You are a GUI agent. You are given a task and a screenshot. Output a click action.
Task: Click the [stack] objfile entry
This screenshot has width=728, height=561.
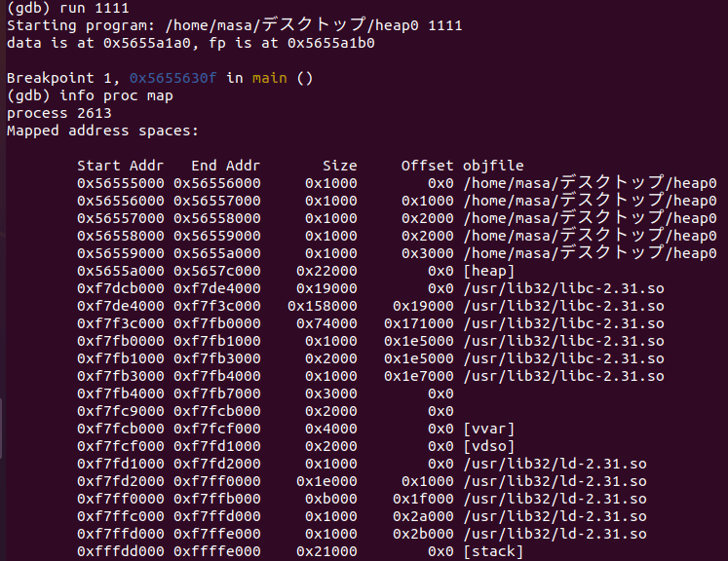coord(493,551)
